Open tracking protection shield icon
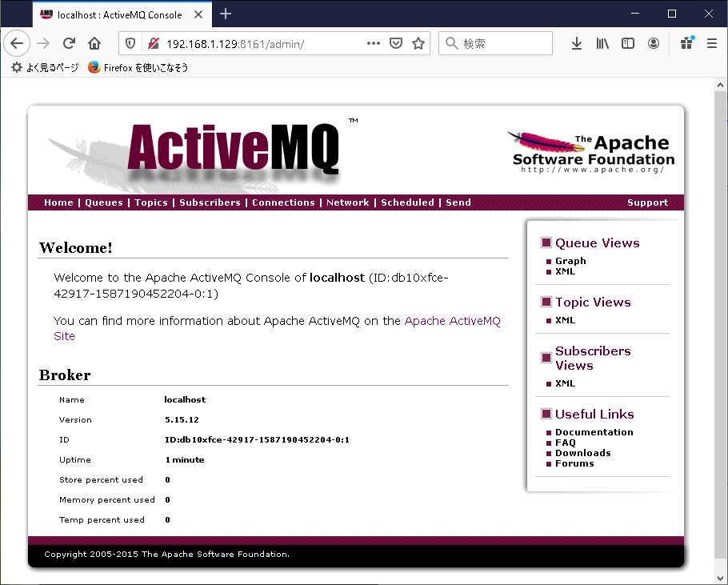Image resolution: width=728 pixels, height=585 pixels. 130,44
